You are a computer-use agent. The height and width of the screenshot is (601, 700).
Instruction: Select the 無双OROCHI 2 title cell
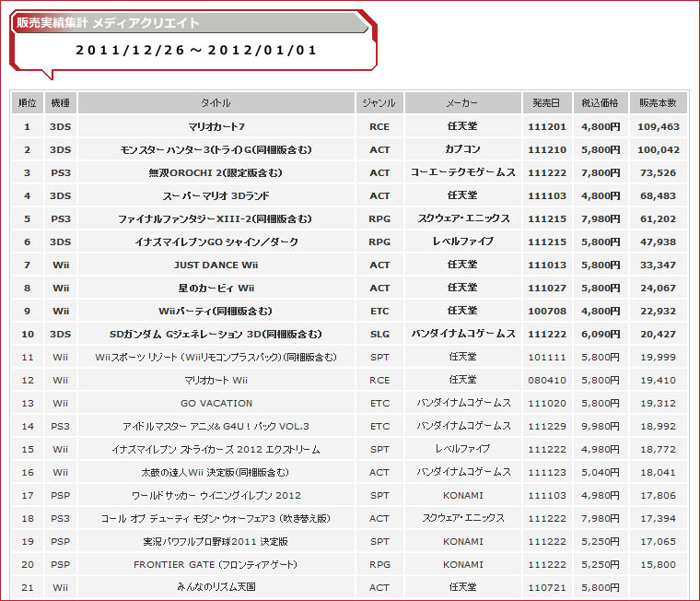[x=216, y=173]
